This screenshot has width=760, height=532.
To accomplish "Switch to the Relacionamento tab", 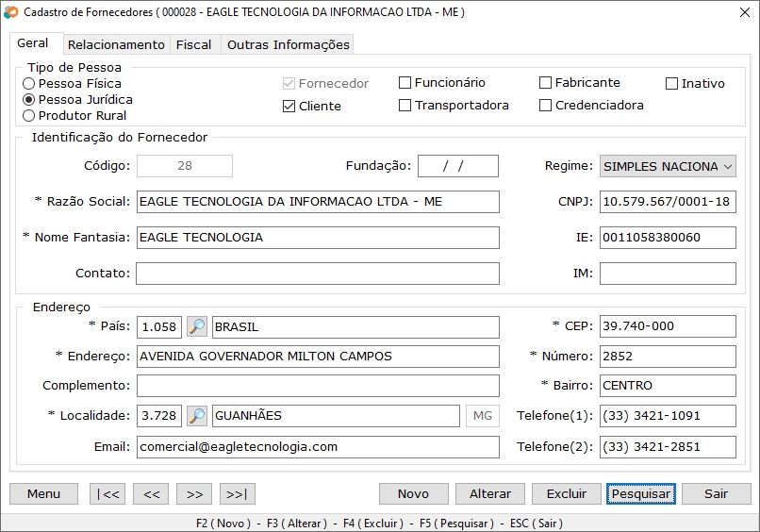I will point(116,44).
